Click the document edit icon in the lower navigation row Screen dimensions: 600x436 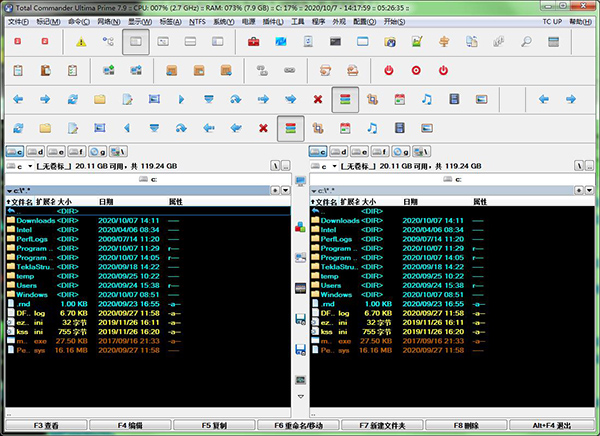pyautogui.click(x=73, y=128)
